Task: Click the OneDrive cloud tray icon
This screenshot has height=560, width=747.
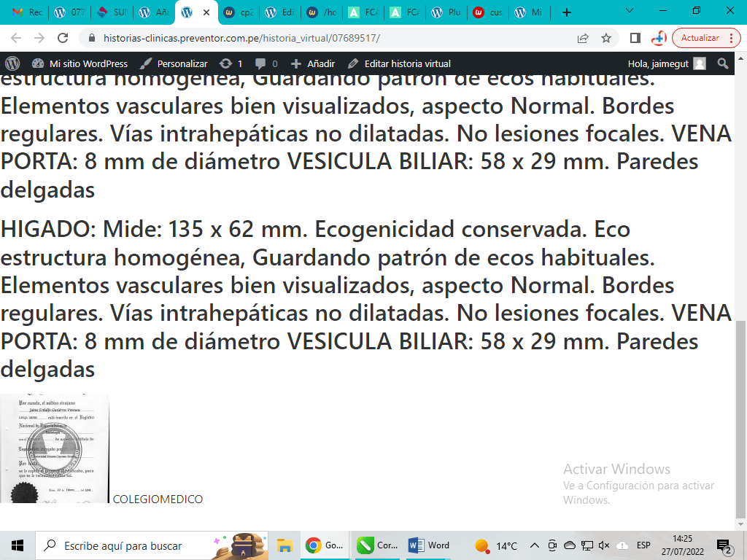Action: click(569, 545)
